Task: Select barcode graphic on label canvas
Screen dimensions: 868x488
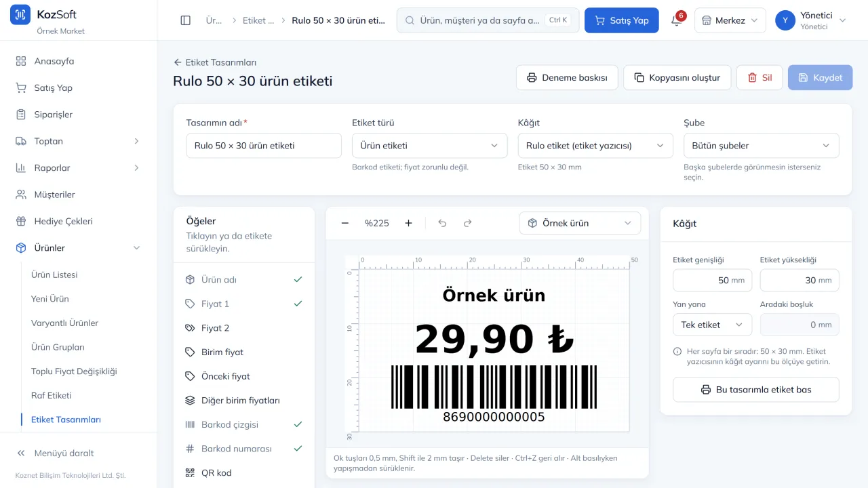Action: pos(494,387)
